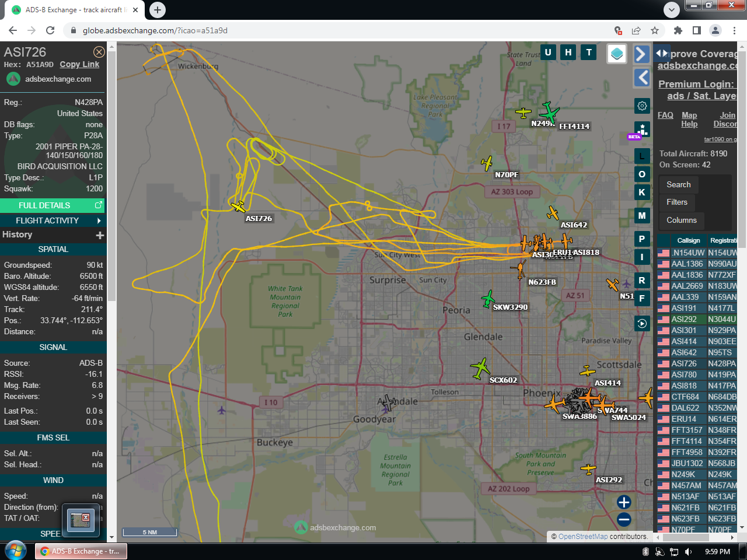Switch to the ADS-B Exchange browser tab

click(x=74, y=10)
